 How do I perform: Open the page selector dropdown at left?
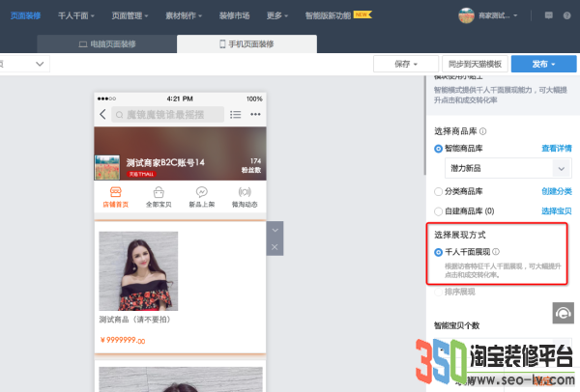click(x=24, y=64)
